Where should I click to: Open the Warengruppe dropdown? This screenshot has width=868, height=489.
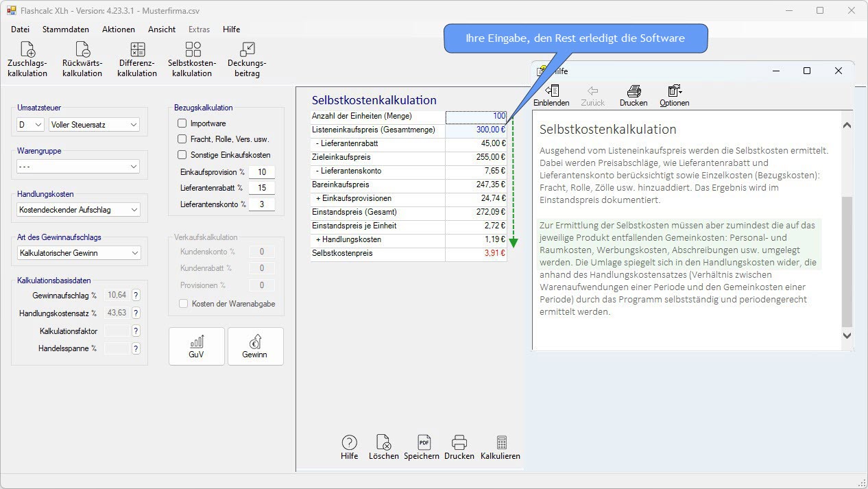pos(78,167)
